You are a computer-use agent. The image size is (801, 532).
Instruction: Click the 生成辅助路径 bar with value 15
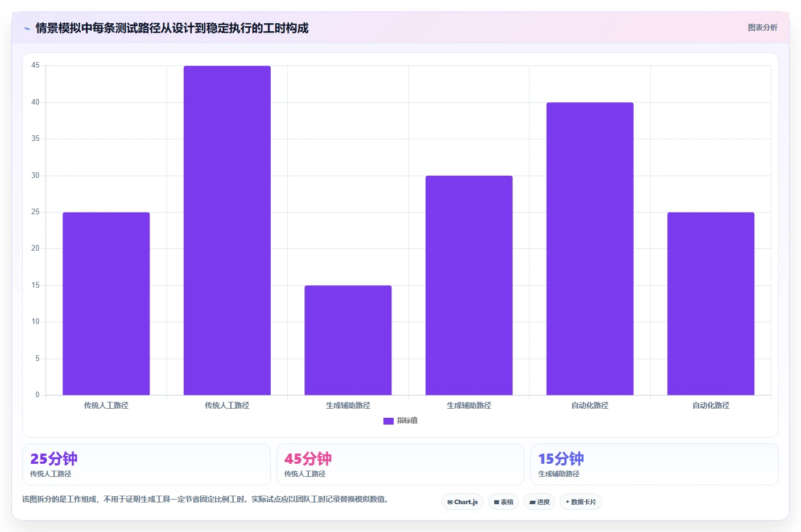[x=348, y=340]
